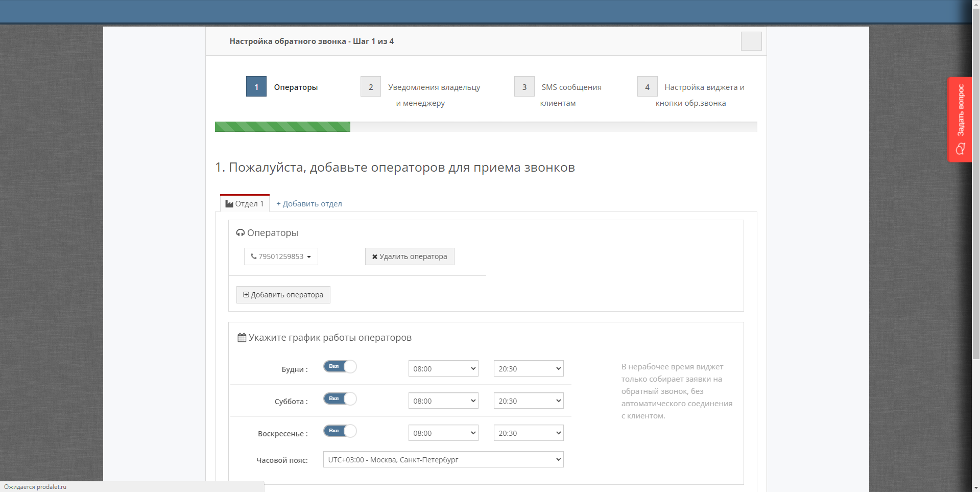Go to step 1 Операторы
This screenshot has height=492, width=980.
[282, 87]
